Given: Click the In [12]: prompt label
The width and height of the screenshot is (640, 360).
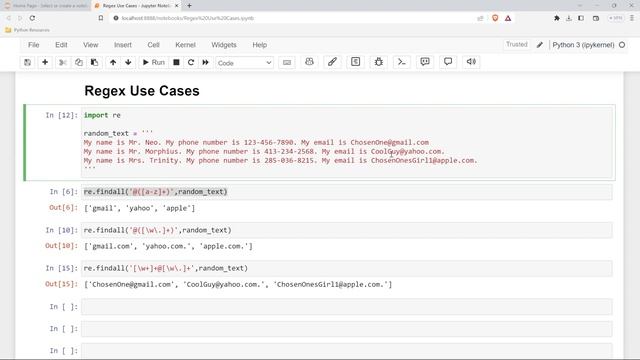Looking at the screenshot, I should click(x=61, y=116).
